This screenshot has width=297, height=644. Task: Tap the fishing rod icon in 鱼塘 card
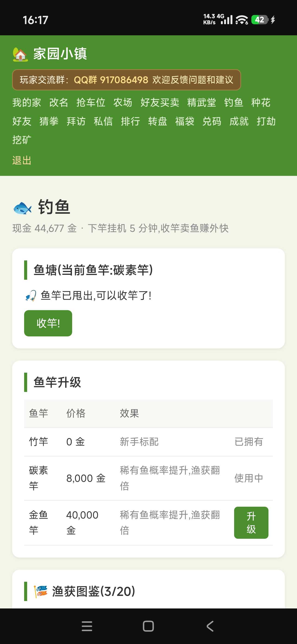tap(31, 296)
